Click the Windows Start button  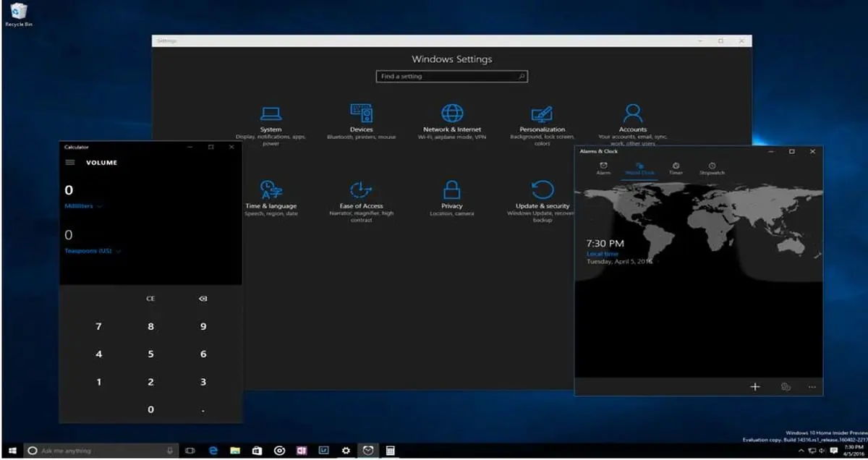coord(12,451)
